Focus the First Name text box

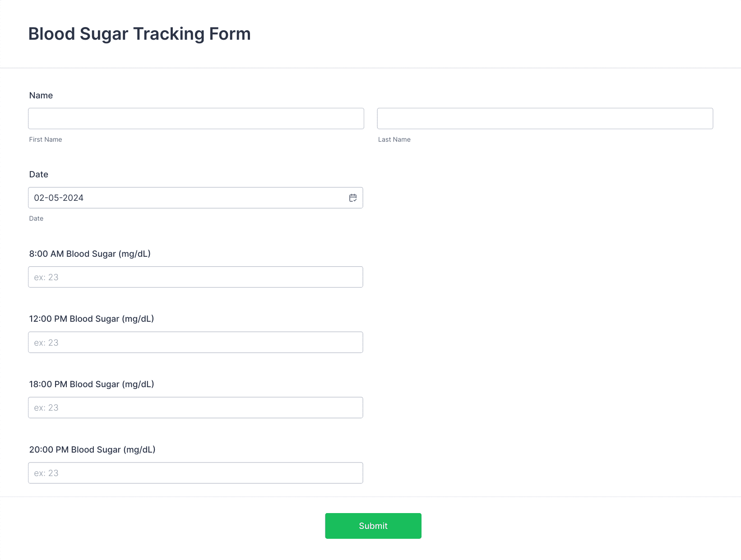[x=196, y=118]
